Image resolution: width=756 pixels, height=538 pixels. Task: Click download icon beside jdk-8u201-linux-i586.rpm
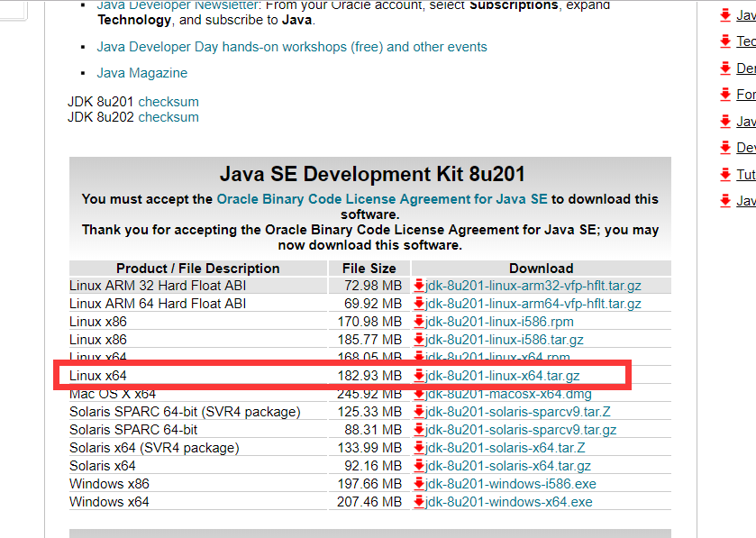click(418, 322)
